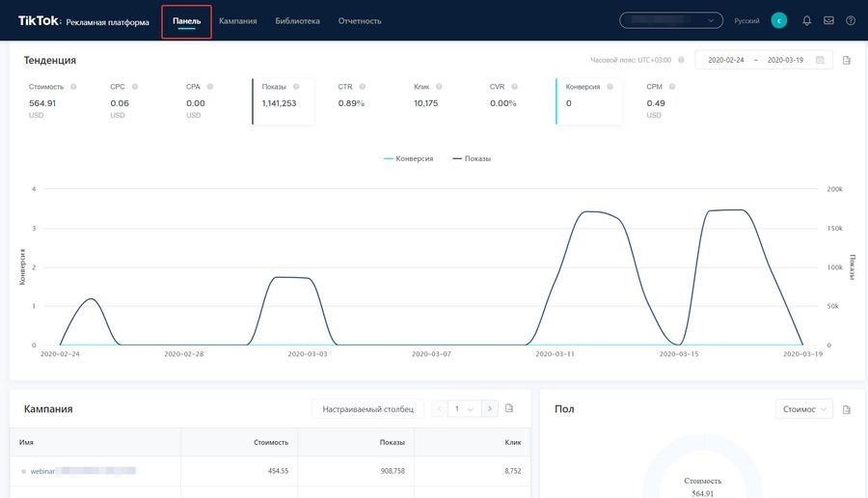Select the CPC metric card
Viewport: 868px width, 498px height.
[124, 101]
